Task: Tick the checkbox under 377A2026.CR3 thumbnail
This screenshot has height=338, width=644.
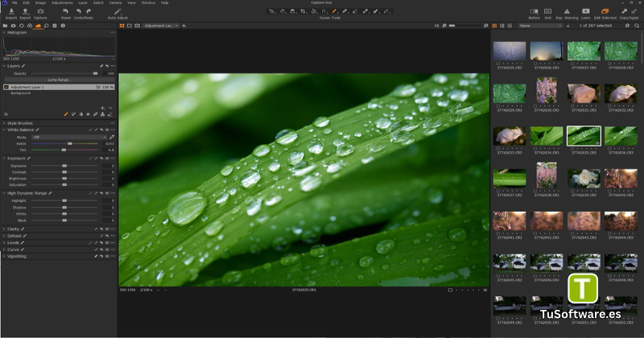Action: pyautogui.click(x=535, y=64)
